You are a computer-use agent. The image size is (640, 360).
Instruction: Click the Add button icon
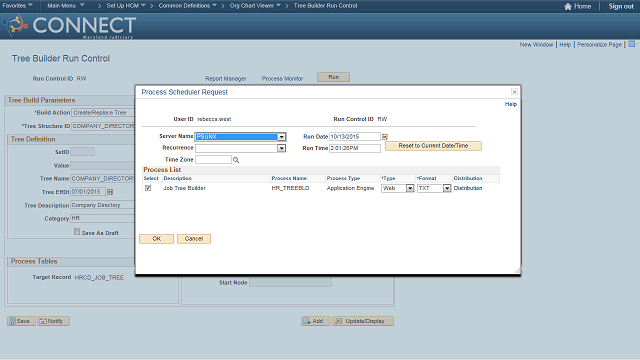(307, 321)
